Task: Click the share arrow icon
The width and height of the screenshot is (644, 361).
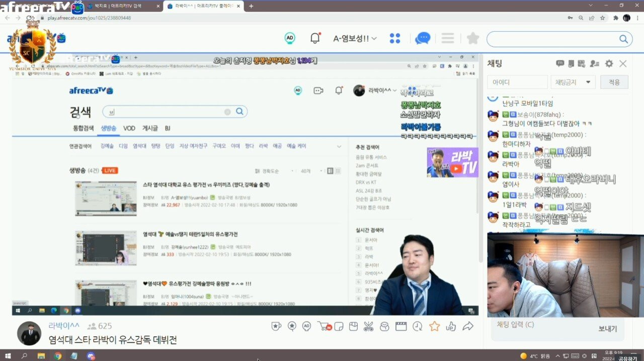Action: [x=468, y=326]
